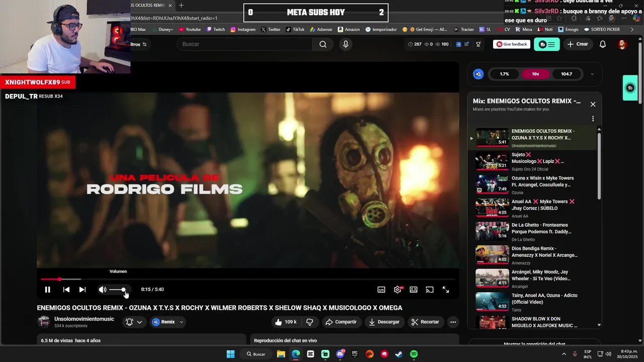Image resolution: width=644 pixels, height=362 pixels.
Task: Play Dios Bendiga Remix playlist video
Action: pos(533,255)
